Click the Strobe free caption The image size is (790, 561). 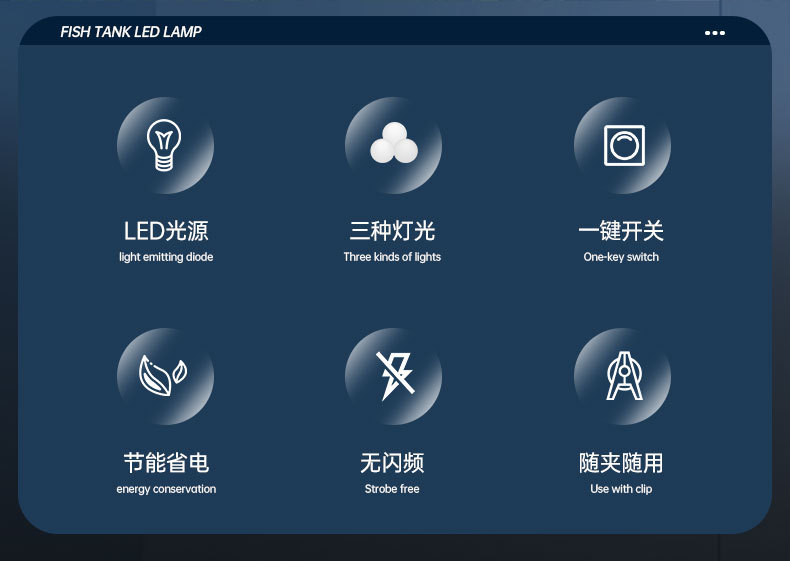click(392, 489)
